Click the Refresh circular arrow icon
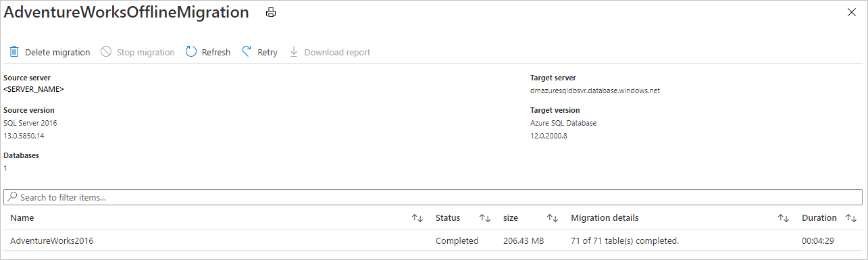Image resolution: width=868 pixels, height=260 pixels. click(191, 52)
